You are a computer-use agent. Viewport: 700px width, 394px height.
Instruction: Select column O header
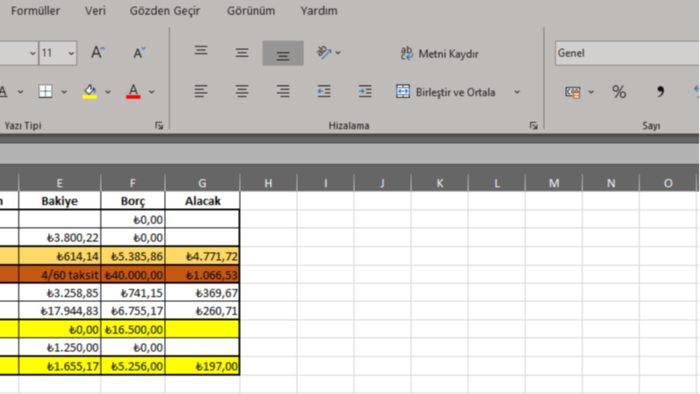(x=668, y=183)
